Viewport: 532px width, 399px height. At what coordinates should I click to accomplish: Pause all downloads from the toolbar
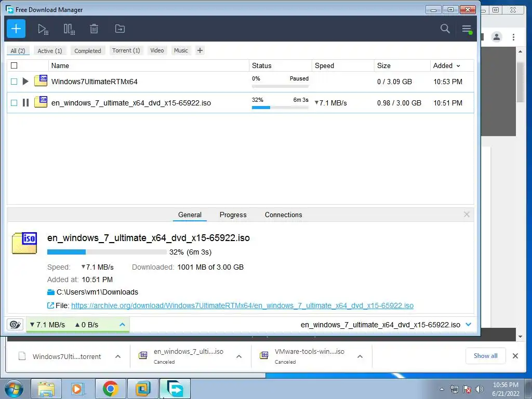point(69,29)
